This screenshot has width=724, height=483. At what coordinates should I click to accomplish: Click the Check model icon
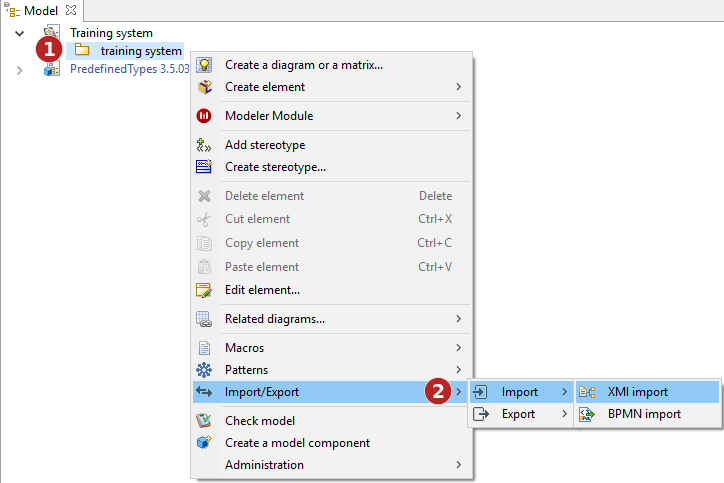[x=204, y=421]
